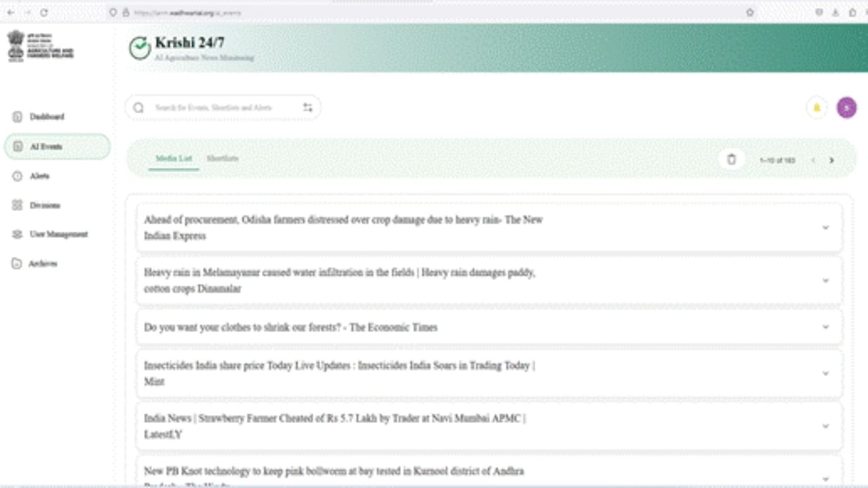Bookmark this page with star icon

(x=750, y=12)
